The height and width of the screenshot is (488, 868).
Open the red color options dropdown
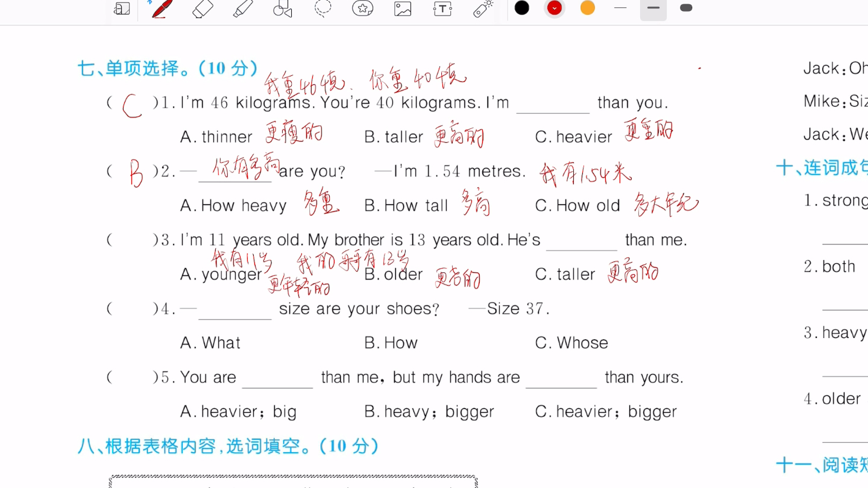(x=554, y=8)
